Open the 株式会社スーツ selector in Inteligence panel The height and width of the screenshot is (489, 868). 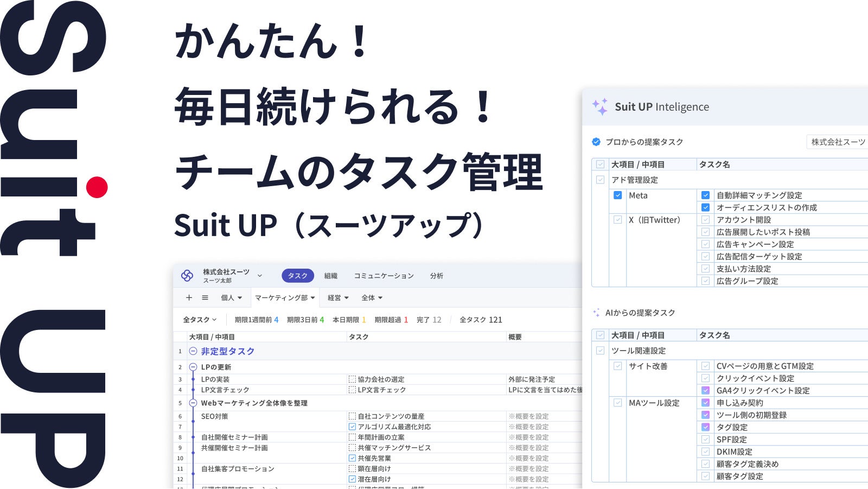pyautogui.click(x=838, y=142)
